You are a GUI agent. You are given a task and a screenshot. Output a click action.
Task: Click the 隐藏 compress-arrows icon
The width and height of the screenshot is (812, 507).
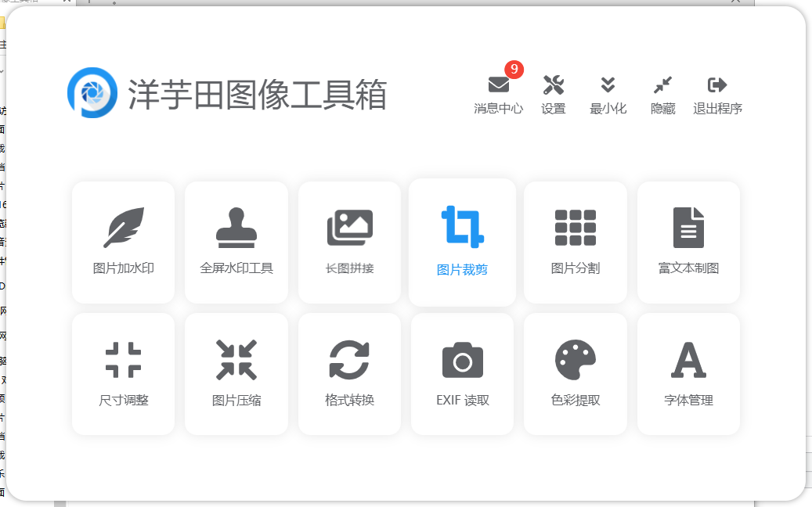(x=663, y=84)
